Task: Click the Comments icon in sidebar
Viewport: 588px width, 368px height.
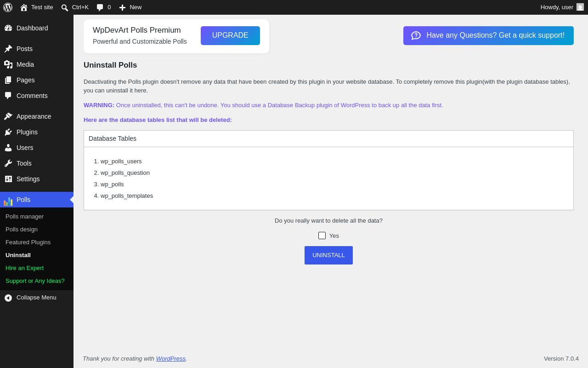Action: 8,96
